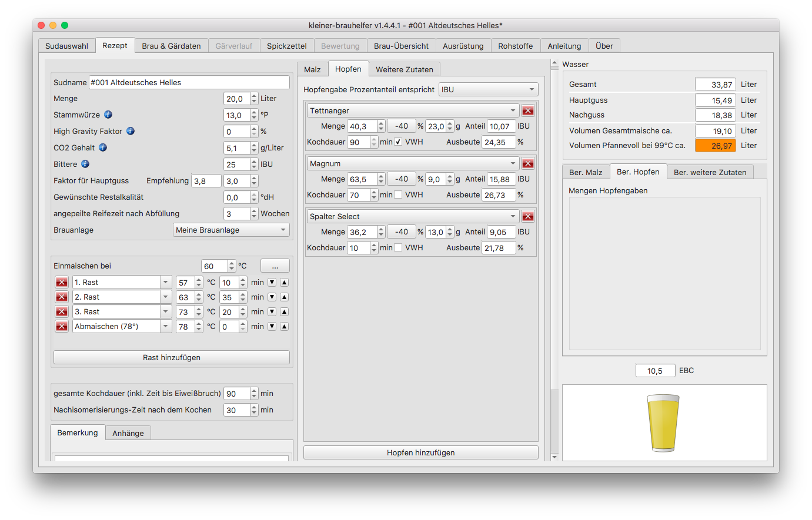The width and height of the screenshot is (812, 520).
Task: Open the Brauanlage dropdown
Action: coord(231,230)
